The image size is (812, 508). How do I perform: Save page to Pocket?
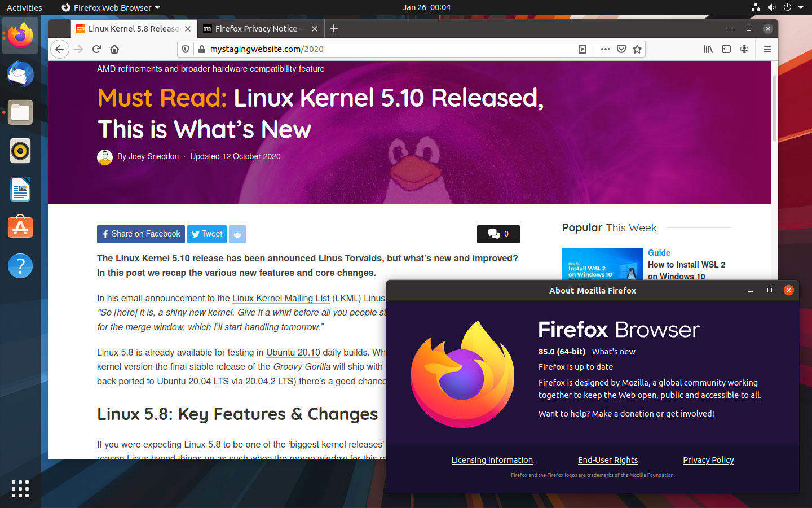tap(621, 49)
